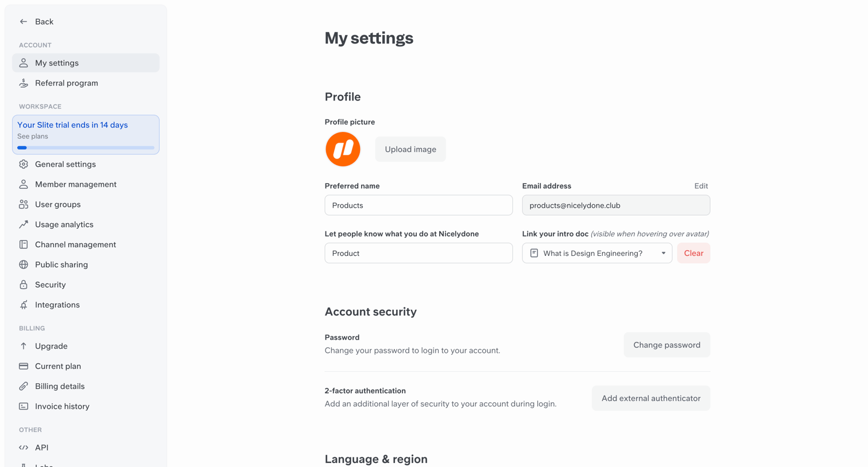Click the Back arrow icon
Image resolution: width=868 pixels, height=467 pixels.
(x=24, y=22)
